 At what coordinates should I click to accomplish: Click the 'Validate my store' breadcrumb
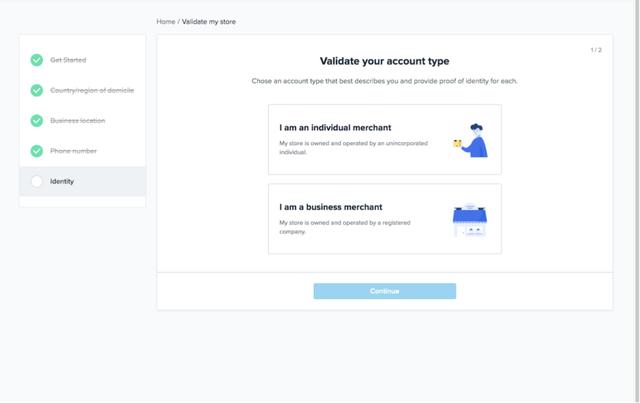point(209,22)
